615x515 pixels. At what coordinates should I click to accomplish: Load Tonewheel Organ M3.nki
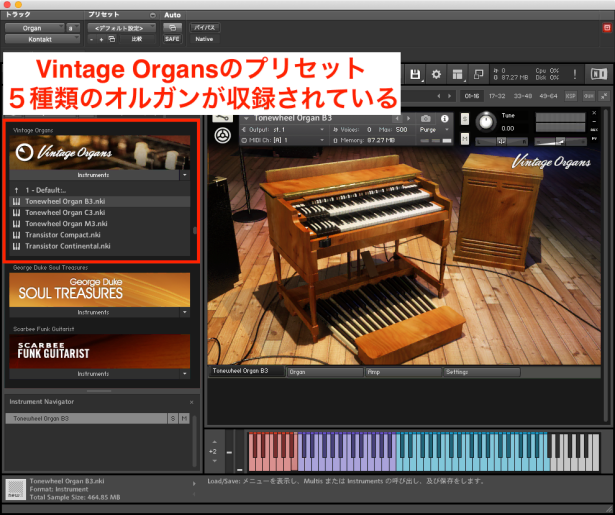click(x=100, y=224)
